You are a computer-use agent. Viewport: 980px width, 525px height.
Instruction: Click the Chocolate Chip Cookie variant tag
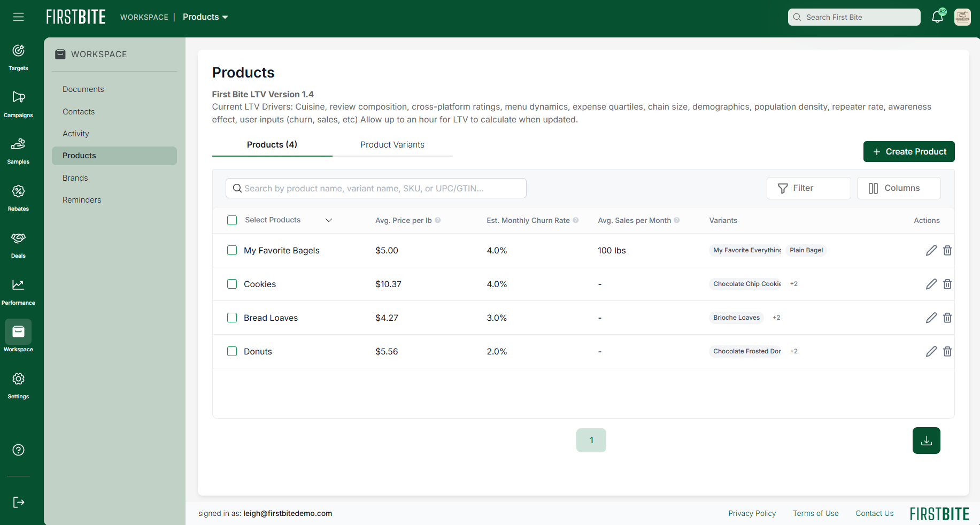point(747,284)
